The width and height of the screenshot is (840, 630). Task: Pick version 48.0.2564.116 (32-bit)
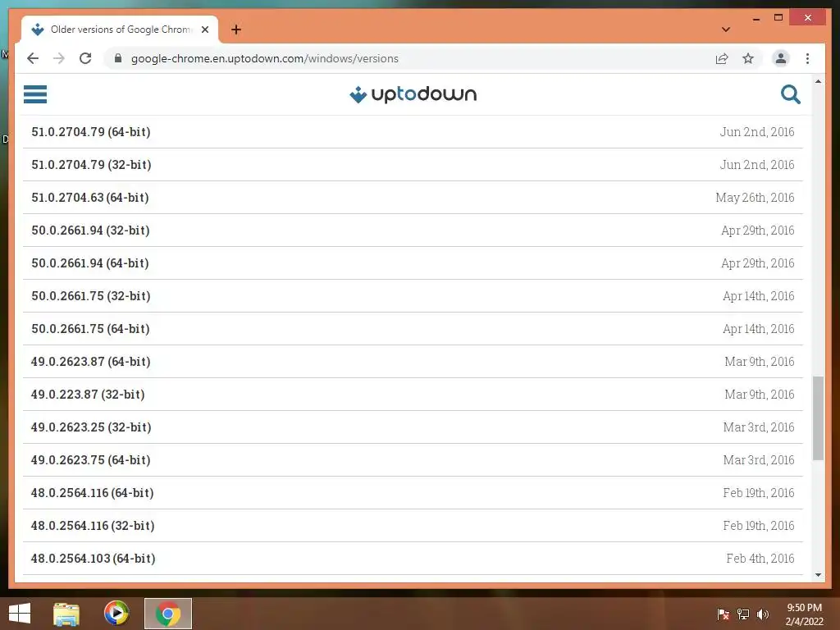click(413, 526)
